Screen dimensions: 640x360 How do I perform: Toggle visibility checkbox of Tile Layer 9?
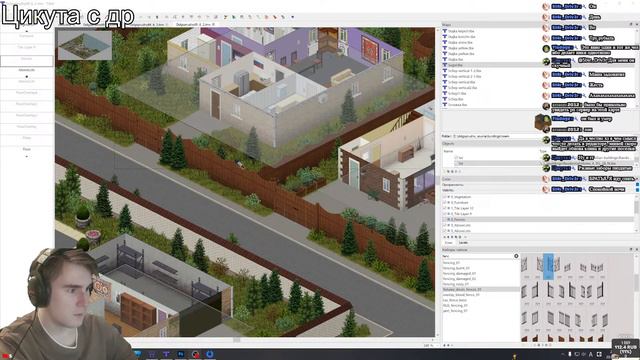[x=445, y=214]
